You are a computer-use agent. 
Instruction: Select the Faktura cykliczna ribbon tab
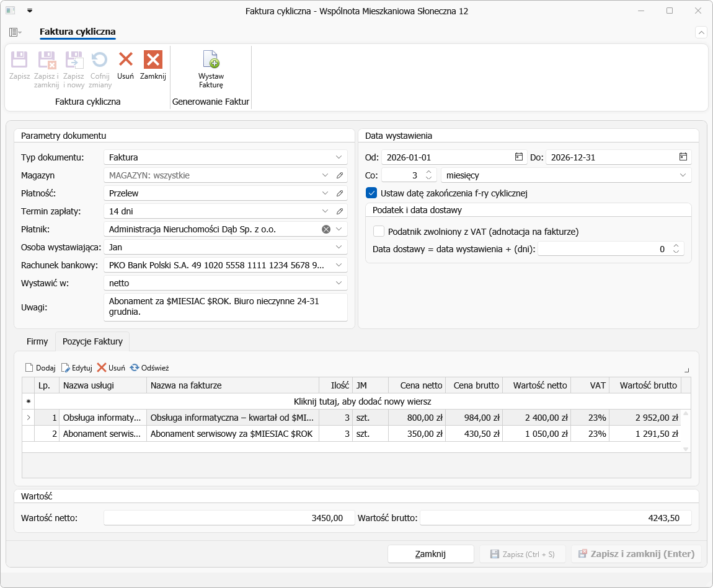[x=77, y=32]
